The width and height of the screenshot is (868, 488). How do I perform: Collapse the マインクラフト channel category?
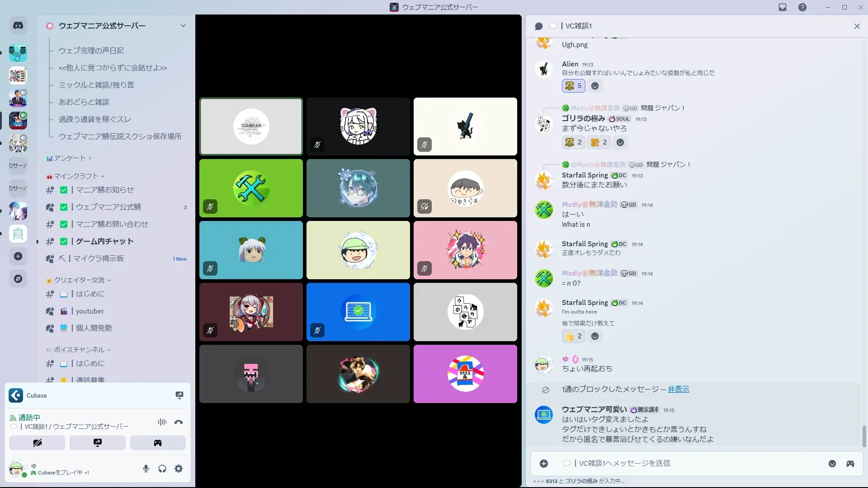(x=75, y=176)
